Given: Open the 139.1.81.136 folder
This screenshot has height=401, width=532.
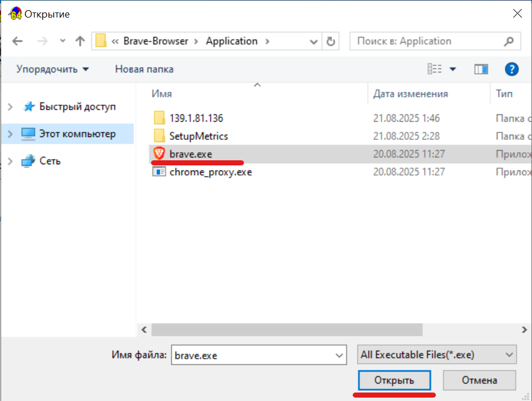Looking at the screenshot, I should [196, 118].
